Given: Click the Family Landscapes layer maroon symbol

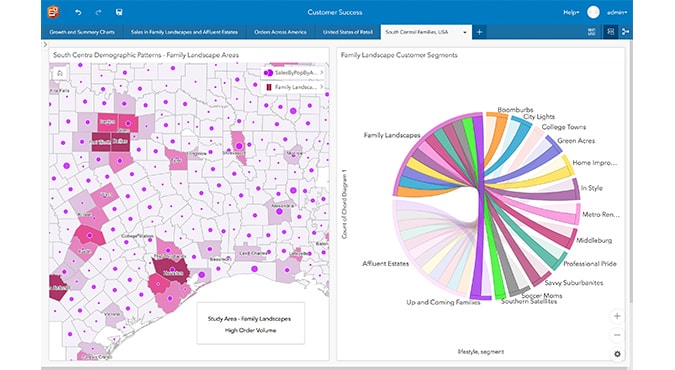Looking at the screenshot, I should [x=269, y=87].
